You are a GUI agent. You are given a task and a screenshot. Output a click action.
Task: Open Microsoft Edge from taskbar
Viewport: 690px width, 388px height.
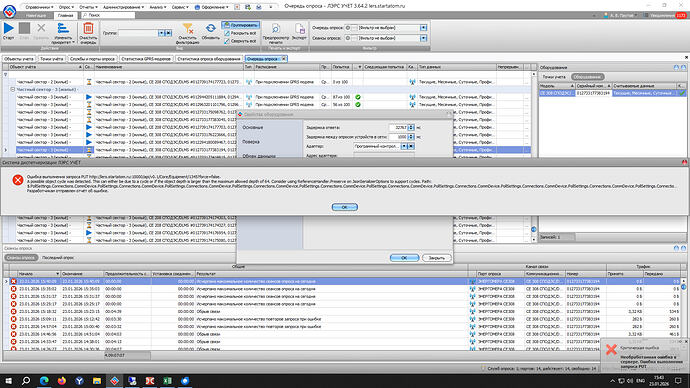coord(44,381)
